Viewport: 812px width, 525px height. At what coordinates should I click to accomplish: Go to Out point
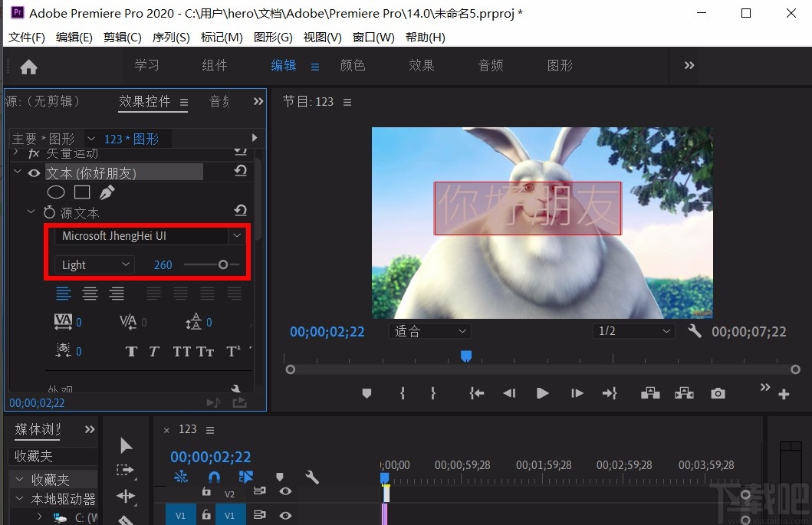click(x=610, y=393)
